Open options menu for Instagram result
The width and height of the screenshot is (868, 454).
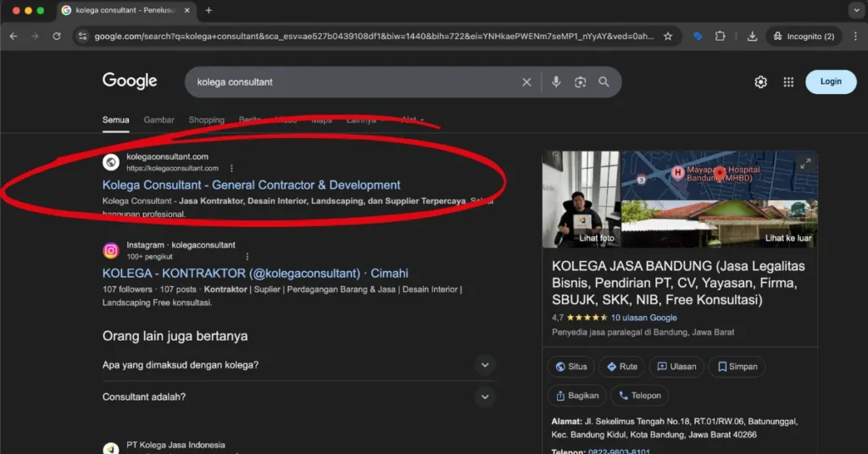pos(248,256)
